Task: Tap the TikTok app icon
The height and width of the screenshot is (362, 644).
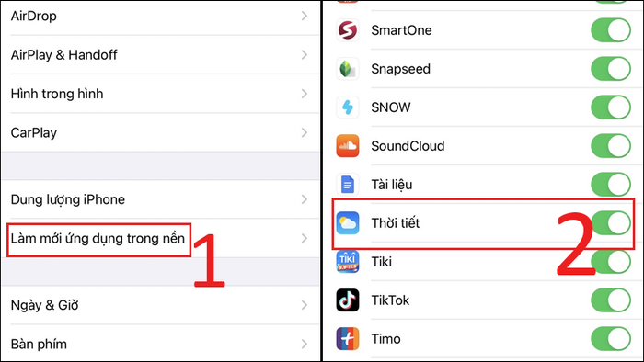Action: coord(348,300)
